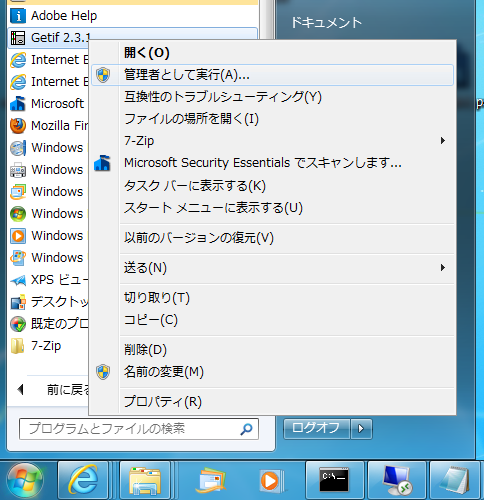Click the Security Essentials scan icon in context menu
The height and width of the screenshot is (500, 484).
coord(102,163)
